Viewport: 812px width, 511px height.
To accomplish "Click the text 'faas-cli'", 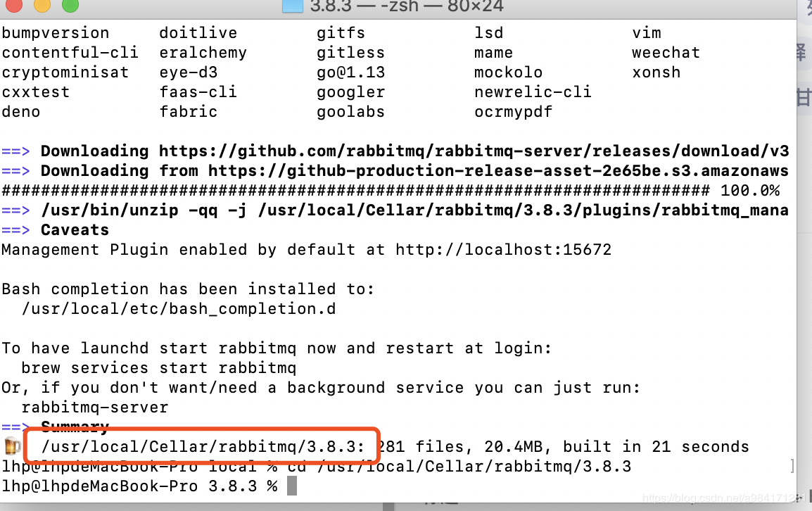I will [x=198, y=92].
